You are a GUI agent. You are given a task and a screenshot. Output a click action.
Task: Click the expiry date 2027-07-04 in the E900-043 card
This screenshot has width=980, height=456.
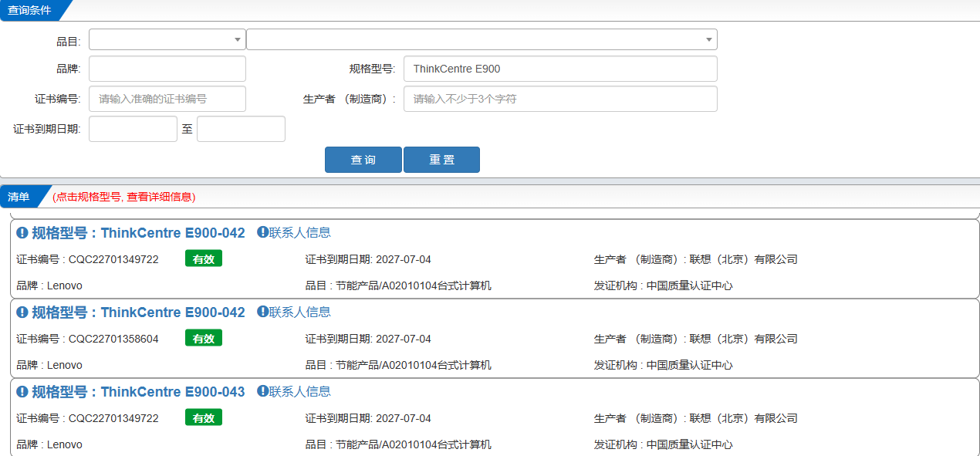(404, 418)
